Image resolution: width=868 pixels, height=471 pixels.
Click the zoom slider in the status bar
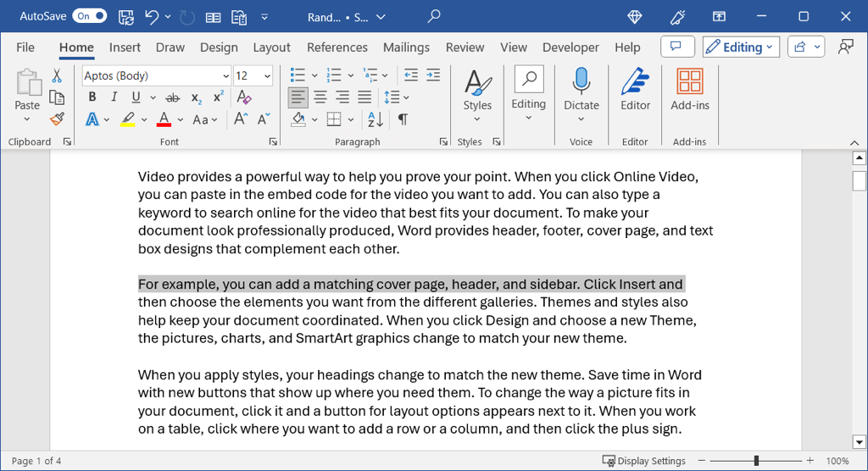point(756,461)
